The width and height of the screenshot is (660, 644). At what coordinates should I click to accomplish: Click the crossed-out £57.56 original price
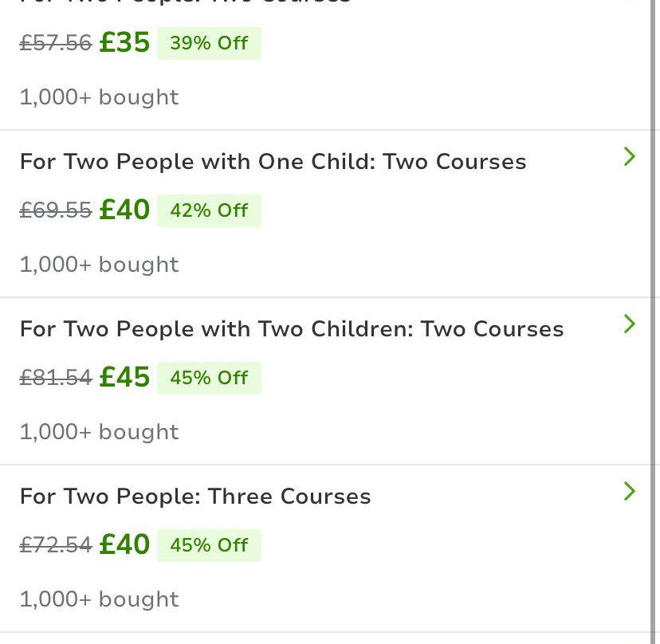56,44
